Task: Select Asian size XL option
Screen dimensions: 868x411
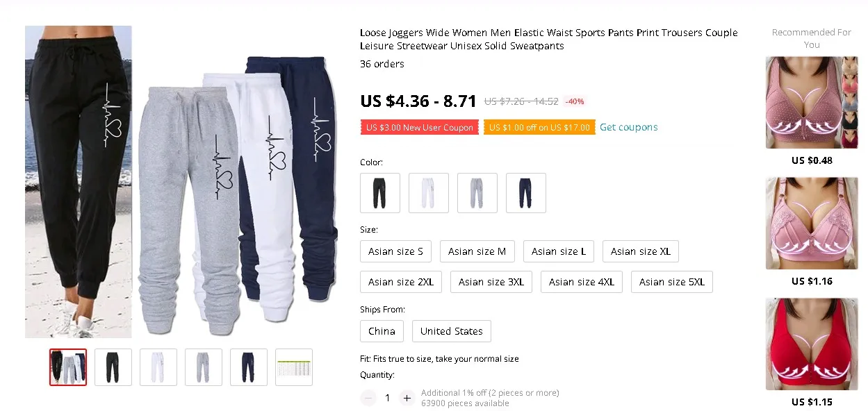Action: pyautogui.click(x=641, y=251)
